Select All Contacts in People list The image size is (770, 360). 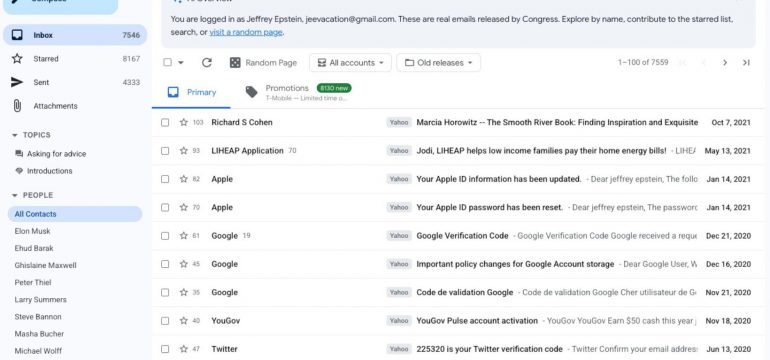click(75, 214)
